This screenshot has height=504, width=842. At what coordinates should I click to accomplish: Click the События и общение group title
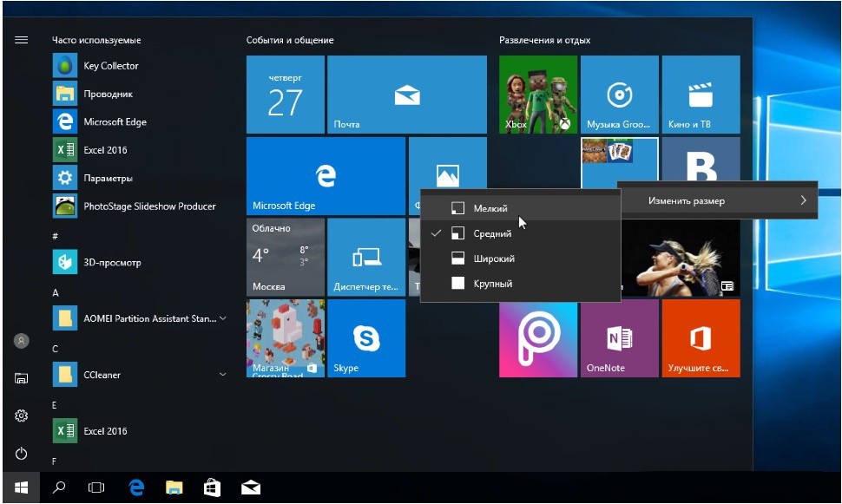(x=290, y=40)
